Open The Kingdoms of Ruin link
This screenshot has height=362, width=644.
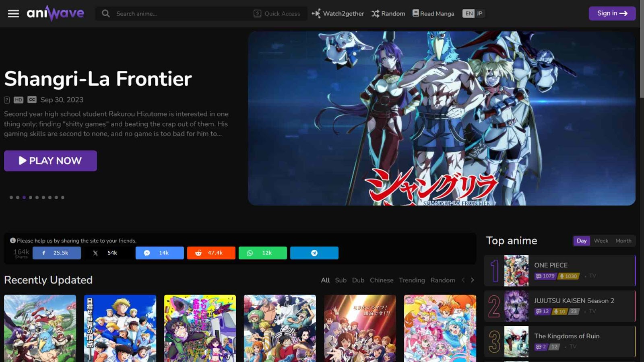pyautogui.click(x=567, y=336)
